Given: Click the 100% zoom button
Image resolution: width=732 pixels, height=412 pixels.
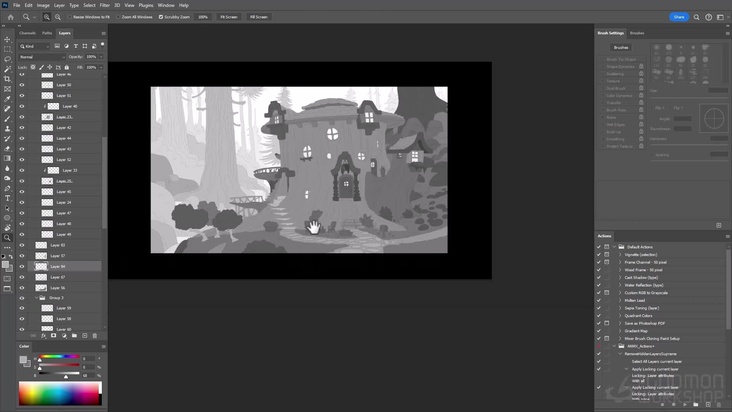Looking at the screenshot, I should pos(203,17).
